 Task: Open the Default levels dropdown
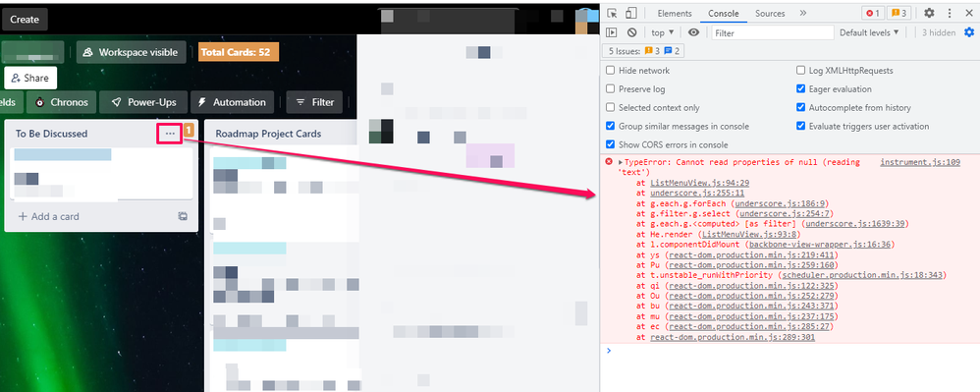click(869, 32)
